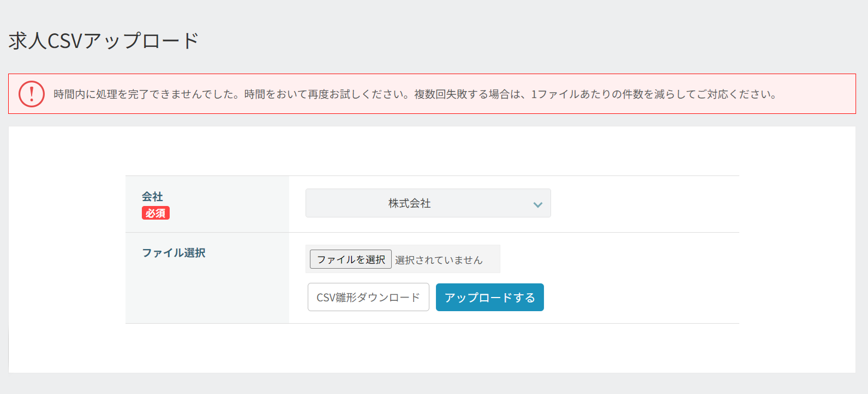Image resolution: width=868 pixels, height=394 pixels.
Task: Click the 時間内に処理を完了できませんでした error sentence
Action: point(148,94)
